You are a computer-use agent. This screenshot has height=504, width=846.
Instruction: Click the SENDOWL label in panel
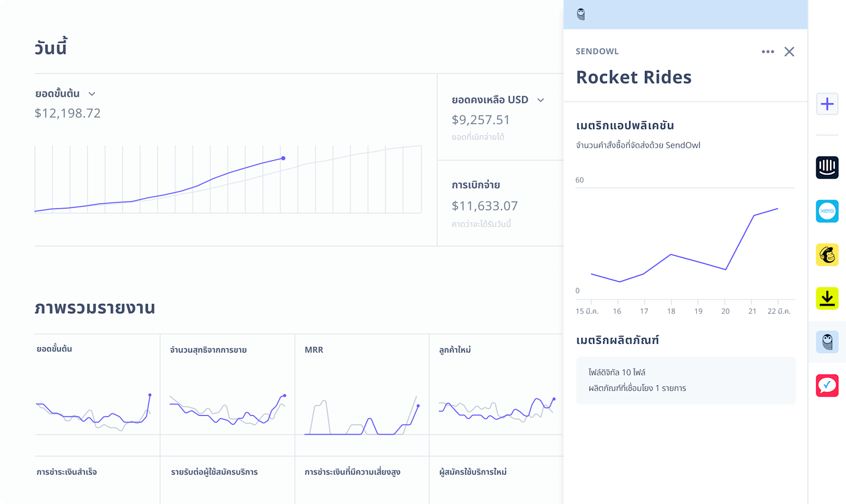[597, 51]
